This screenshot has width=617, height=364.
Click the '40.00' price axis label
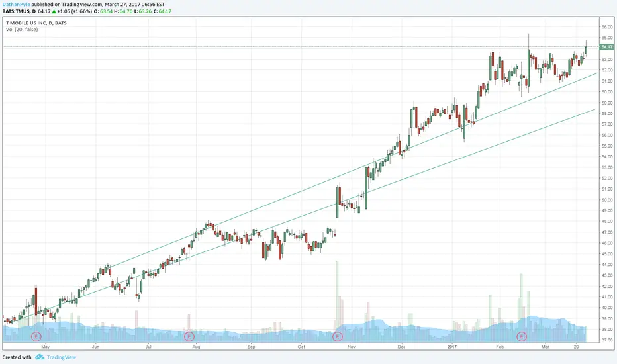[607, 308]
